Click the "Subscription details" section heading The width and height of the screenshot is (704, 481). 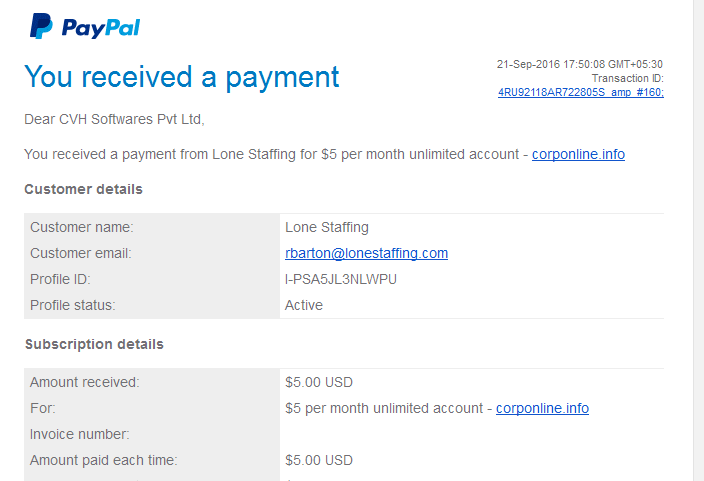(x=93, y=344)
